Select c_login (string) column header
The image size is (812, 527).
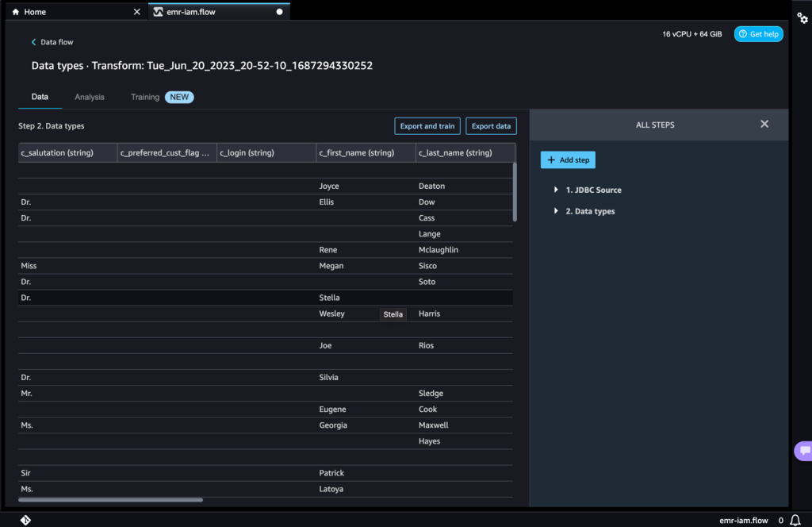(x=266, y=153)
